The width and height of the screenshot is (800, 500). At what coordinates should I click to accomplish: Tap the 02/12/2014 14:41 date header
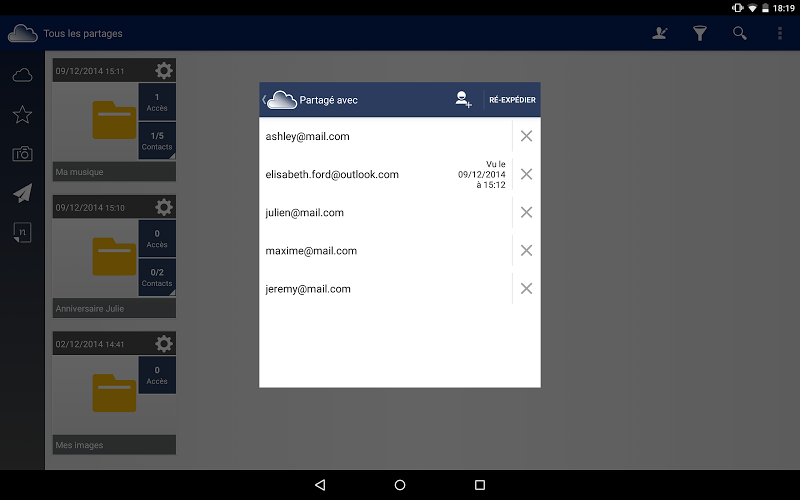pyautogui.click(x=90, y=344)
